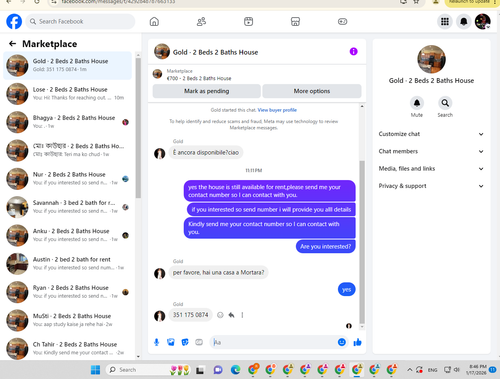The height and width of the screenshot is (379, 500).
Task: Send a thumbs up like
Action: 357,342
